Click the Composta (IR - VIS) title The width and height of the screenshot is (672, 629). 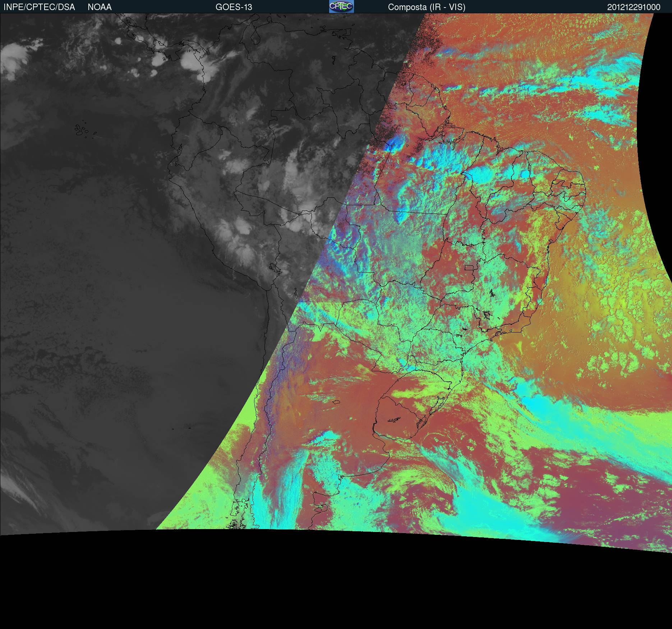427,7
